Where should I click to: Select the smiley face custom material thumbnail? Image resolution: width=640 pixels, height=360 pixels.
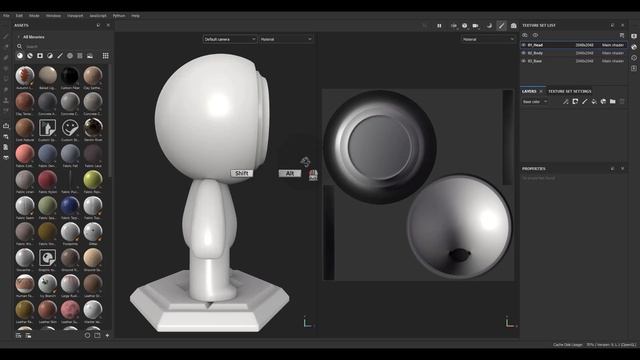70,128
